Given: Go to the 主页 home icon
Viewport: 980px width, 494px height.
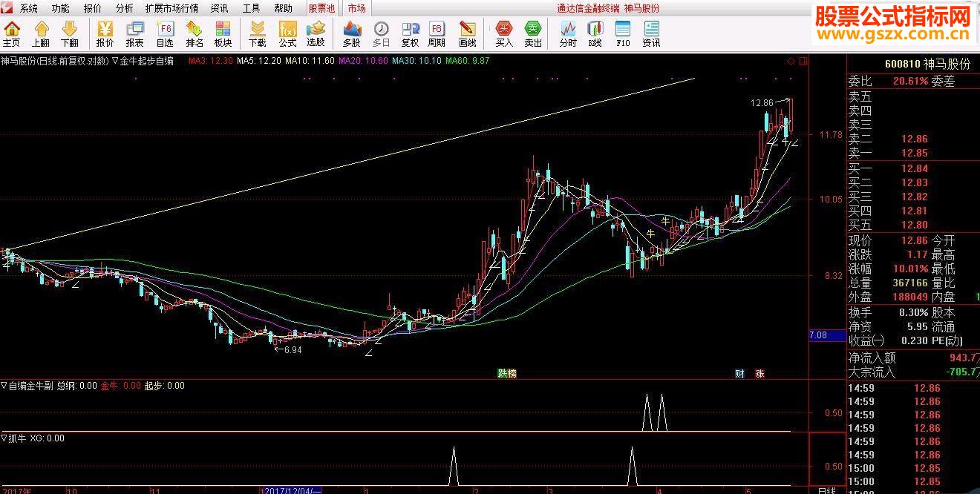Looking at the screenshot, I should (x=12, y=34).
